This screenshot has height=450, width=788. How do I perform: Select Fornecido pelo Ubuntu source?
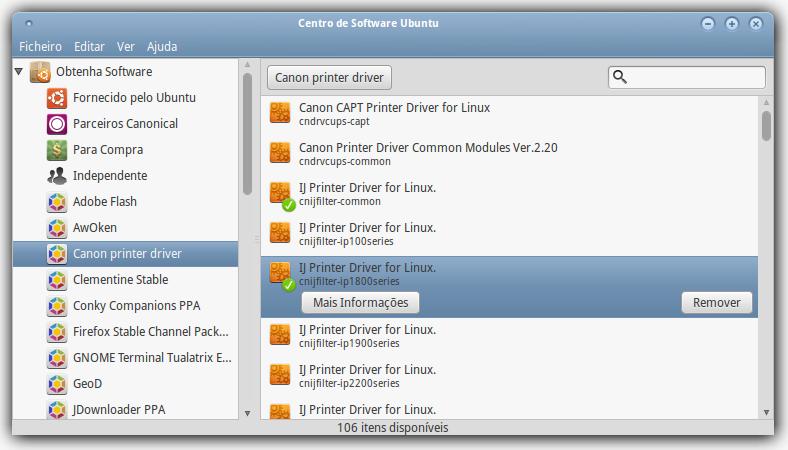(134, 98)
